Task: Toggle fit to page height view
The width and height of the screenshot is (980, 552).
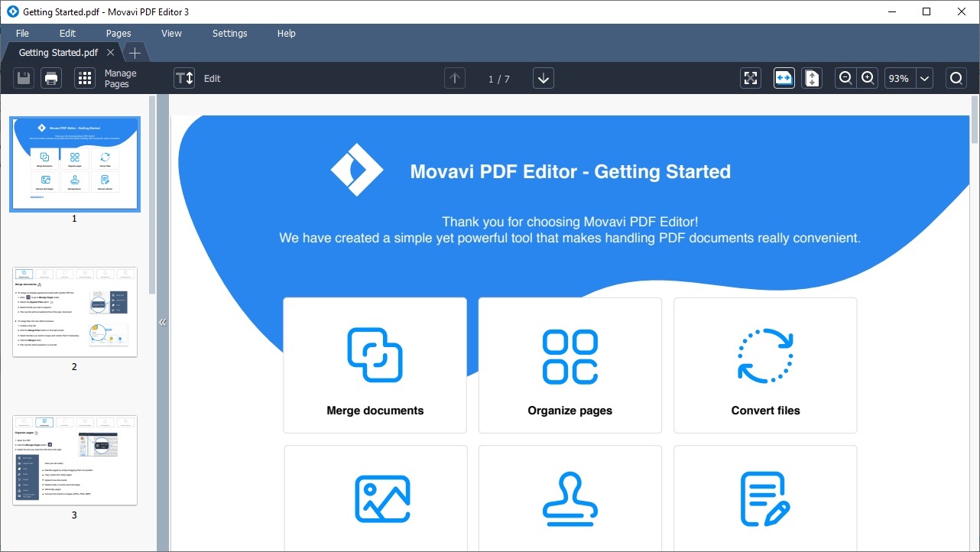Action: pos(812,78)
